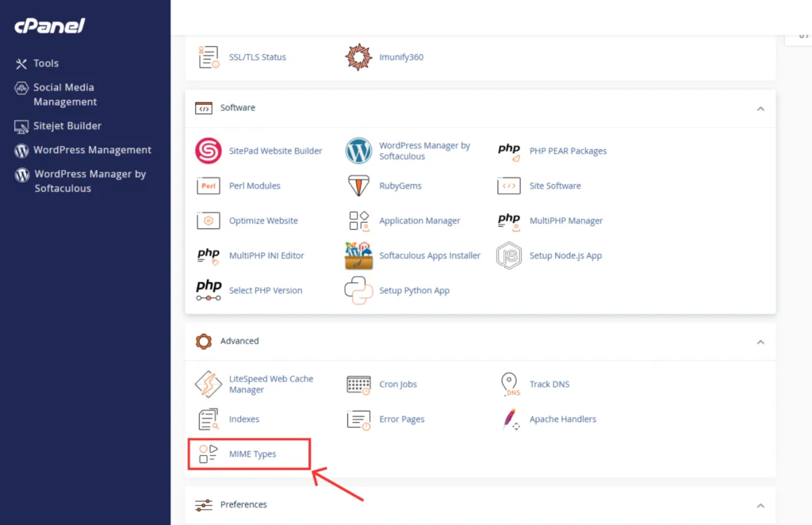This screenshot has width=812, height=525.
Task: Select Sitejet Builder menu item
Action: 67,126
